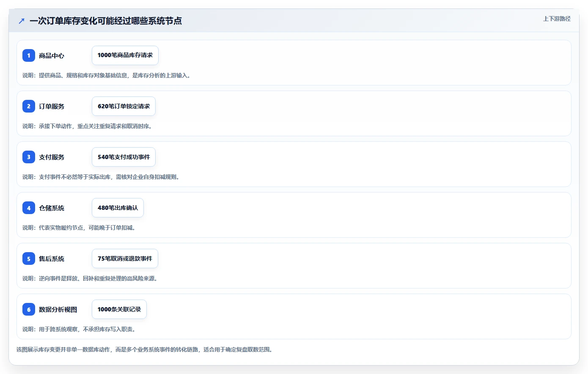Click the footer note starting 该图展示库存变更
The image size is (588, 374).
click(x=145, y=349)
